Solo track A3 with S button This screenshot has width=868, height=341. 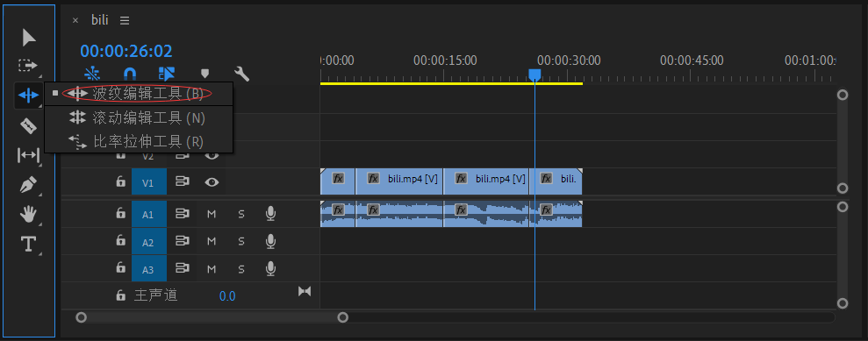click(241, 269)
